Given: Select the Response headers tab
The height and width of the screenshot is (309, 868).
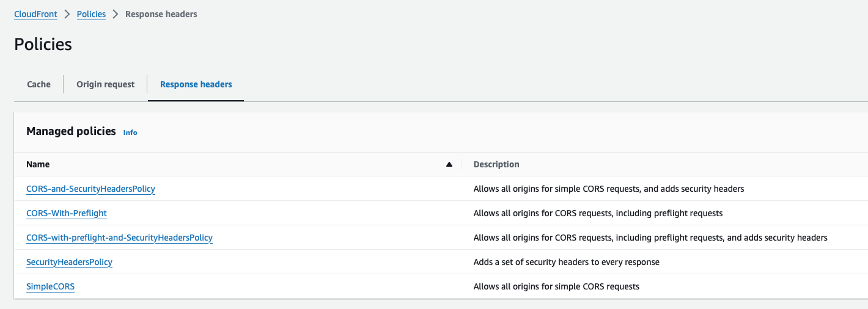Looking at the screenshot, I should [x=196, y=84].
